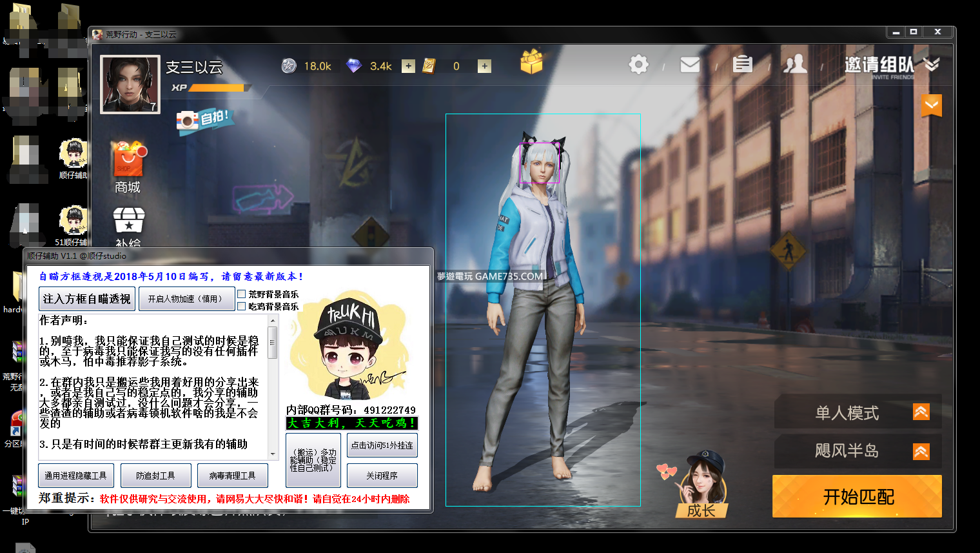Open the 51顺仔辅 desktop shortcut
The width and height of the screenshot is (980, 553).
tap(72, 226)
